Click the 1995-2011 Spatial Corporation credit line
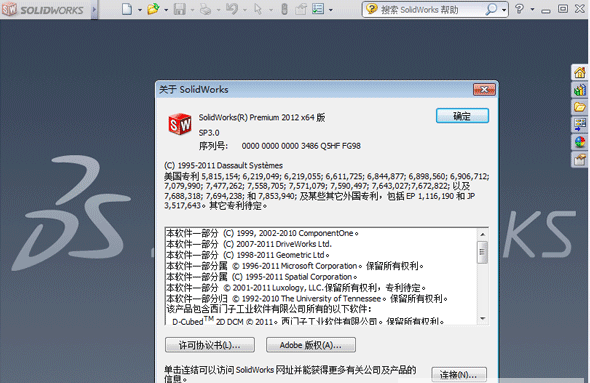The width and height of the screenshot is (590, 383). (262, 277)
